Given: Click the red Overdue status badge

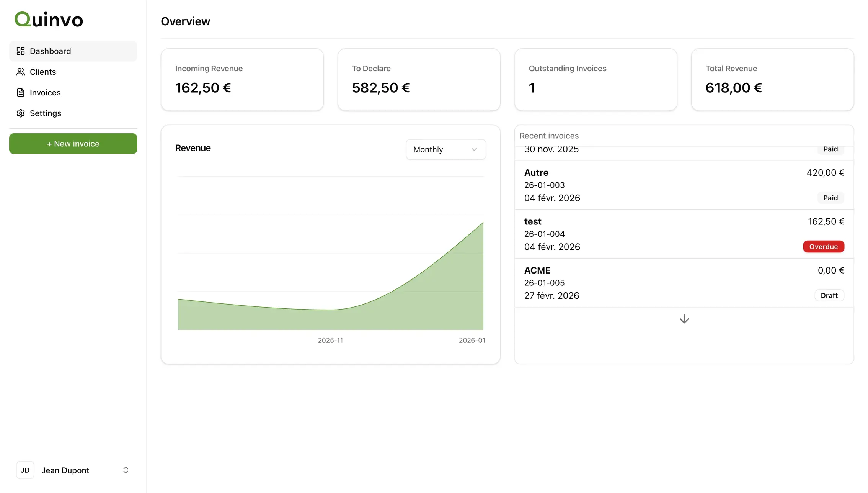Looking at the screenshot, I should point(824,246).
